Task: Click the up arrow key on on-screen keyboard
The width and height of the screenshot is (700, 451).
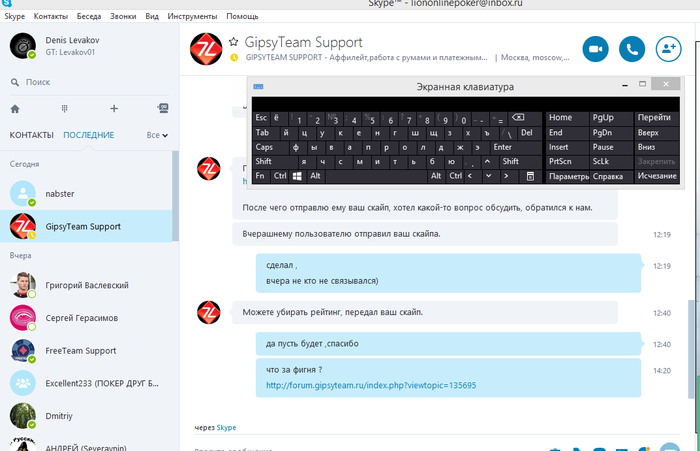Action: [x=488, y=162]
